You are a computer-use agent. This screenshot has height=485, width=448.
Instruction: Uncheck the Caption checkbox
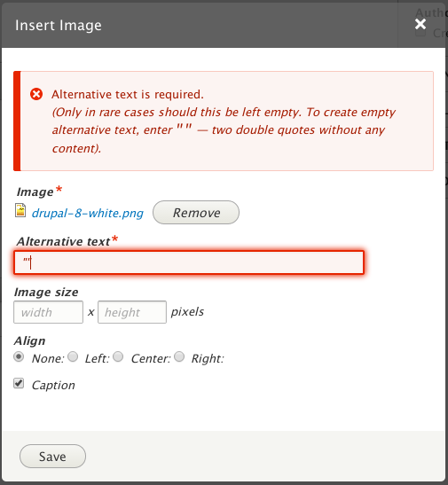tap(19, 383)
